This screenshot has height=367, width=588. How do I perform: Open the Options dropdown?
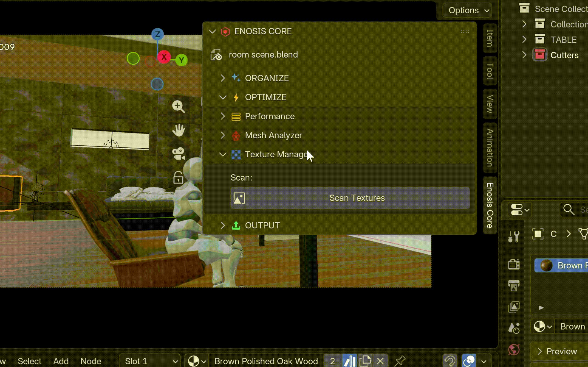click(x=467, y=10)
